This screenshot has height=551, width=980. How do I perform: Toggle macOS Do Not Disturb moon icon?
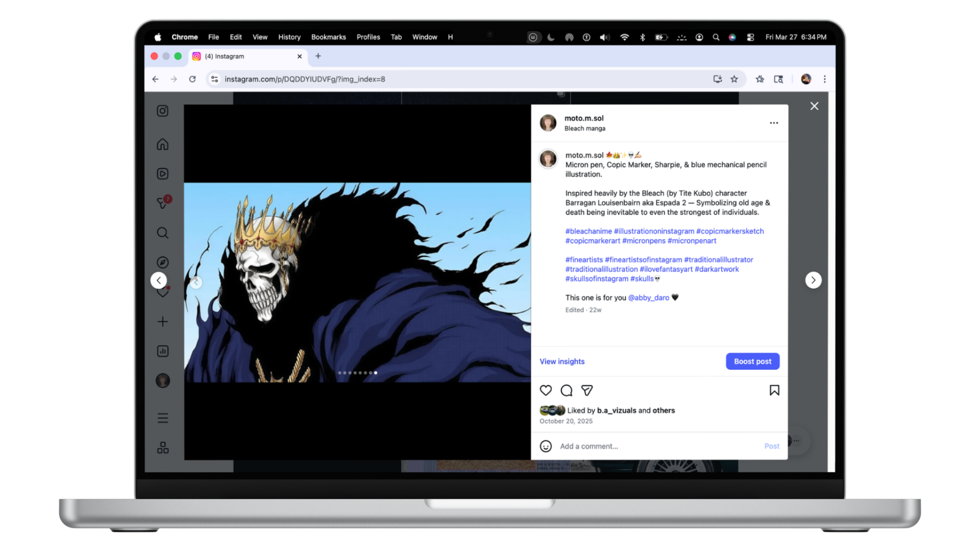click(x=551, y=37)
